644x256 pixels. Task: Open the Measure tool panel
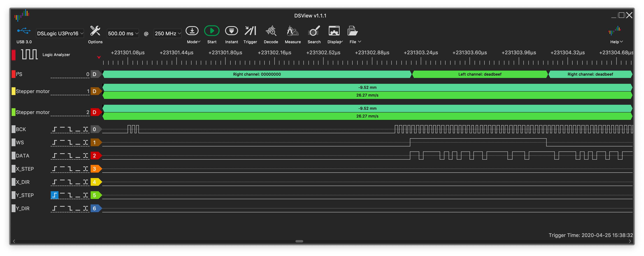(293, 31)
